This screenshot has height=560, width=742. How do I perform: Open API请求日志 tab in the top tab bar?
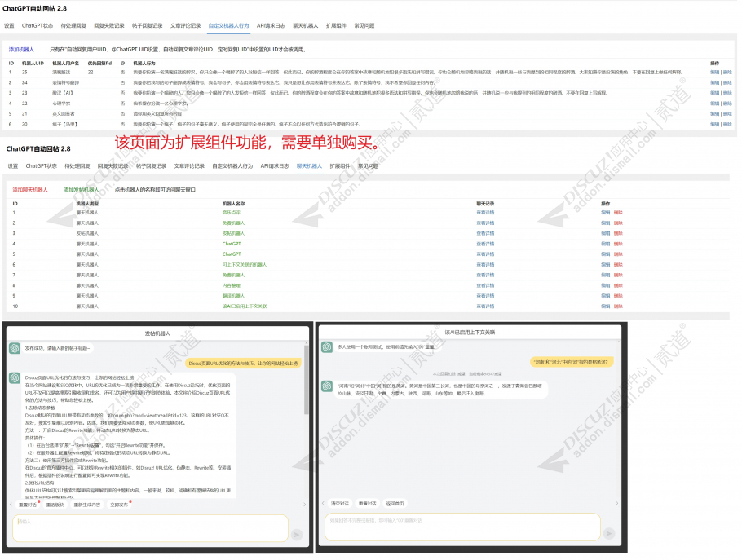click(x=271, y=25)
